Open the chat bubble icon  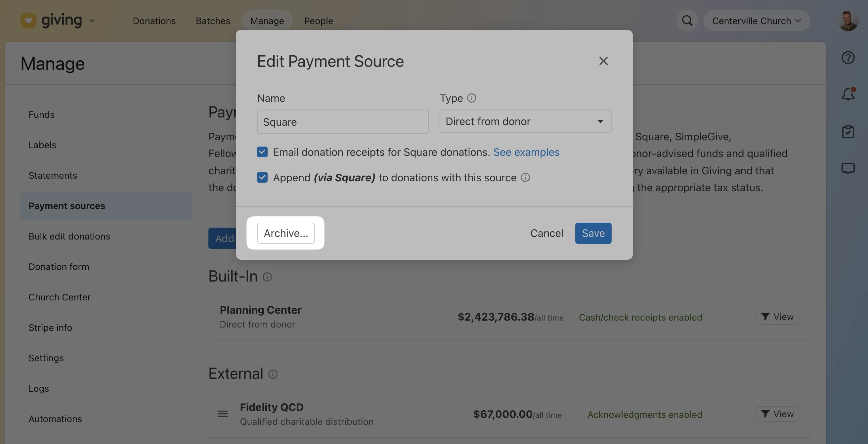[x=847, y=168]
